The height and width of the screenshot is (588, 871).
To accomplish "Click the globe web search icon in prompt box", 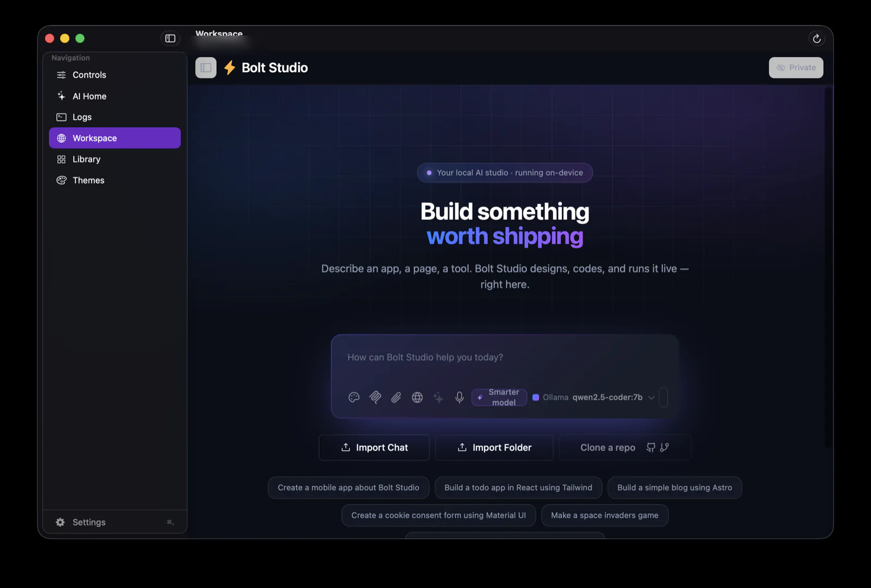I will tap(417, 398).
